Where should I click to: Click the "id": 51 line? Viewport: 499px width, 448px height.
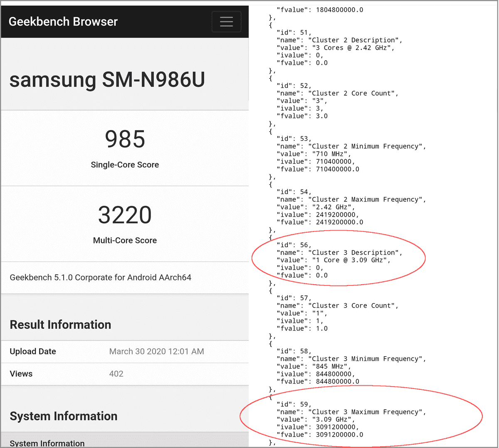pos(294,32)
